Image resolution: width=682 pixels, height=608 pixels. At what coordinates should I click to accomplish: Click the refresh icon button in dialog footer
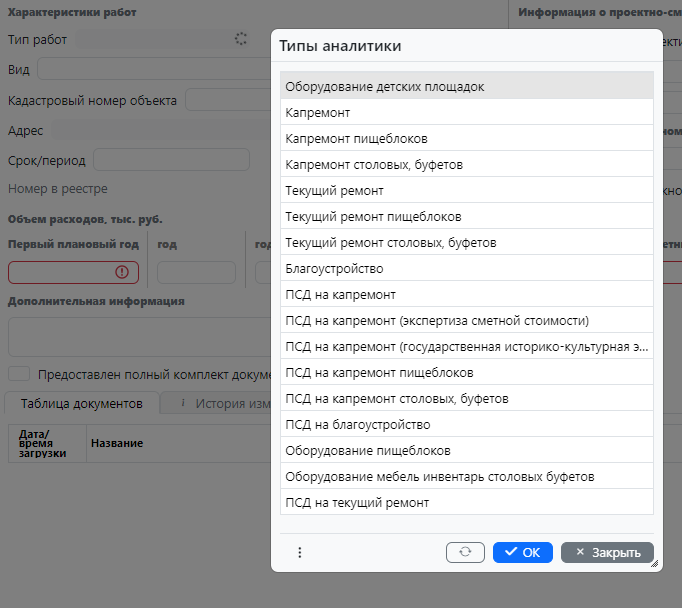tap(465, 552)
